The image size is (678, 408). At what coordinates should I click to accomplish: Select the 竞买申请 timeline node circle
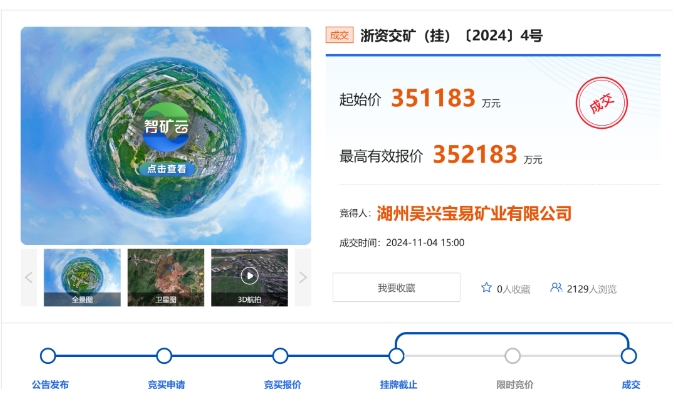click(x=164, y=355)
